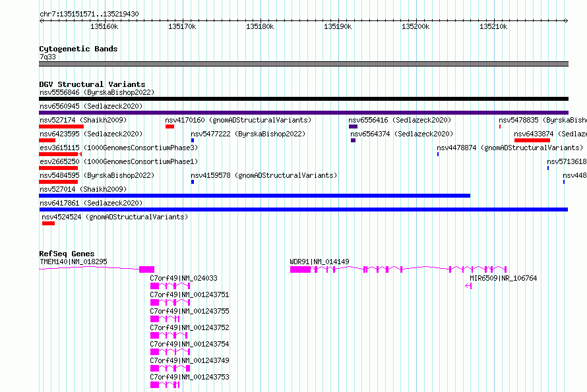Image resolution: width=587 pixels, height=392 pixels.
Task: Select the 7q33 cytogenetic band bar
Action: [303, 64]
